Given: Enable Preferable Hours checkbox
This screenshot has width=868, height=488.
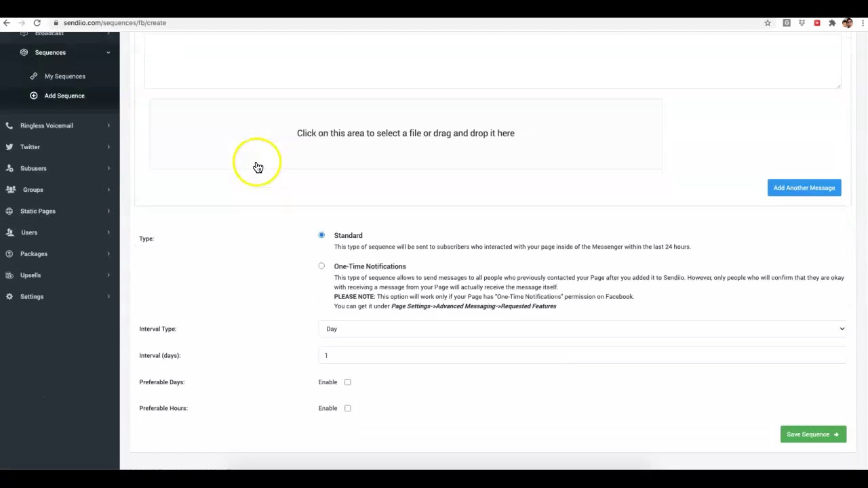Looking at the screenshot, I should [347, 408].
